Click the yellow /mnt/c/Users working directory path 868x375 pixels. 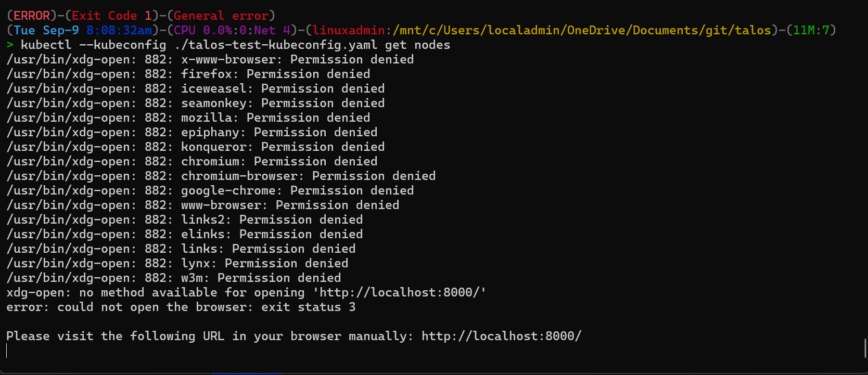581,30
